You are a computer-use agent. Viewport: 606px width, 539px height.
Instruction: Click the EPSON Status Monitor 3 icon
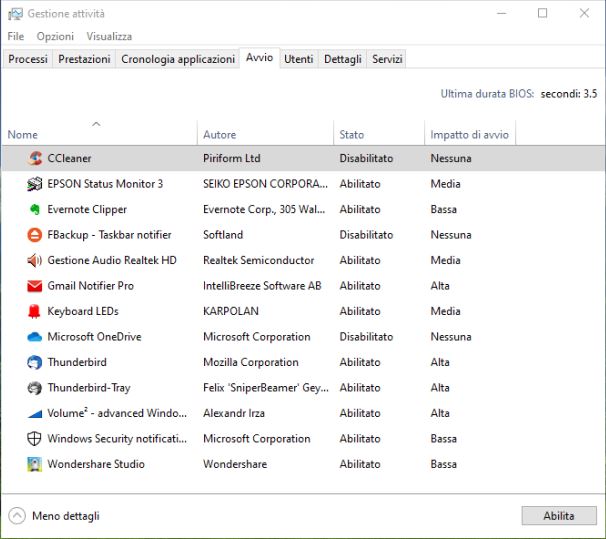34,184
